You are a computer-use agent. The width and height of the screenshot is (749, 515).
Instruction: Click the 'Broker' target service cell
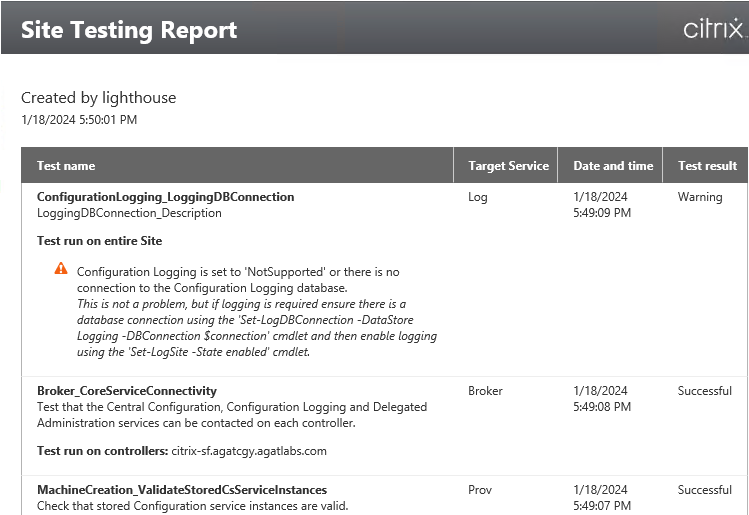click(485, 391)
